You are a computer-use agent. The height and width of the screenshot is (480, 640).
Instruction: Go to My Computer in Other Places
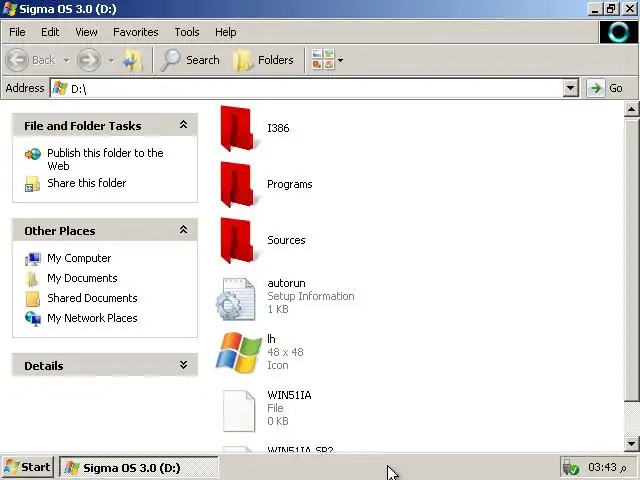(79, 258)
